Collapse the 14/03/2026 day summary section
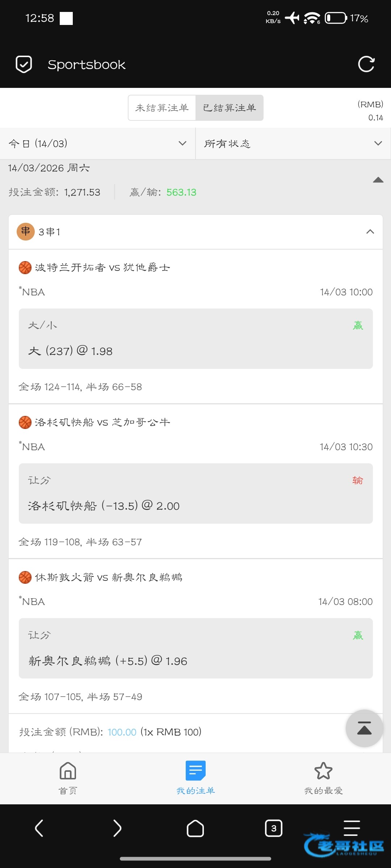The image size is (391, 868). coord(378,180)
